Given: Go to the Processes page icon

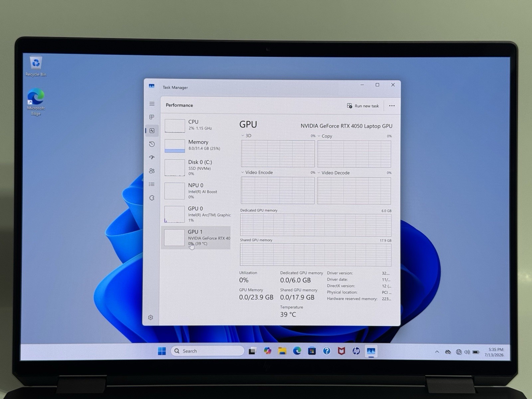Looking at the screenshot, I should [152, 117].
